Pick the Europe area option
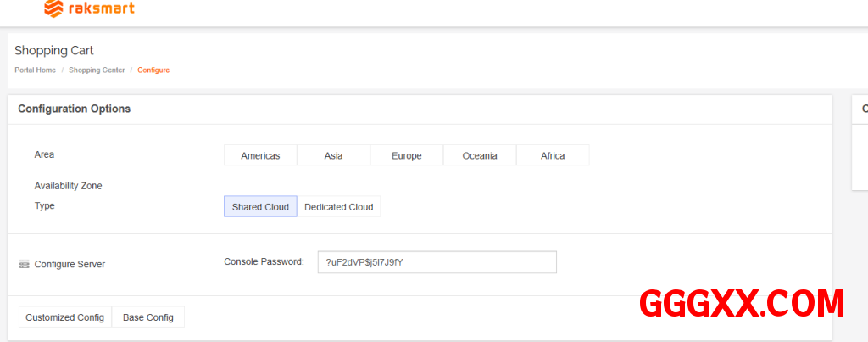The height and width of the screenshot is (342, 868). 406,156
